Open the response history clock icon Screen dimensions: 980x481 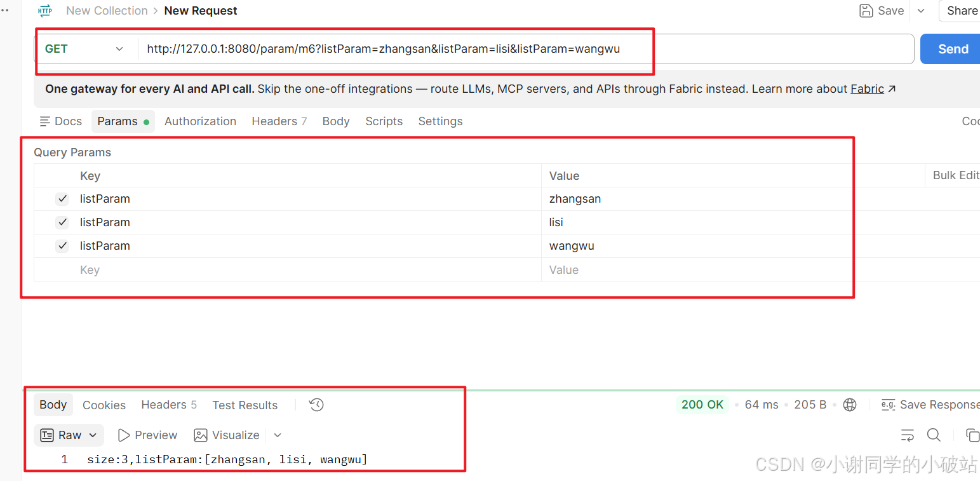click(316, 405)
